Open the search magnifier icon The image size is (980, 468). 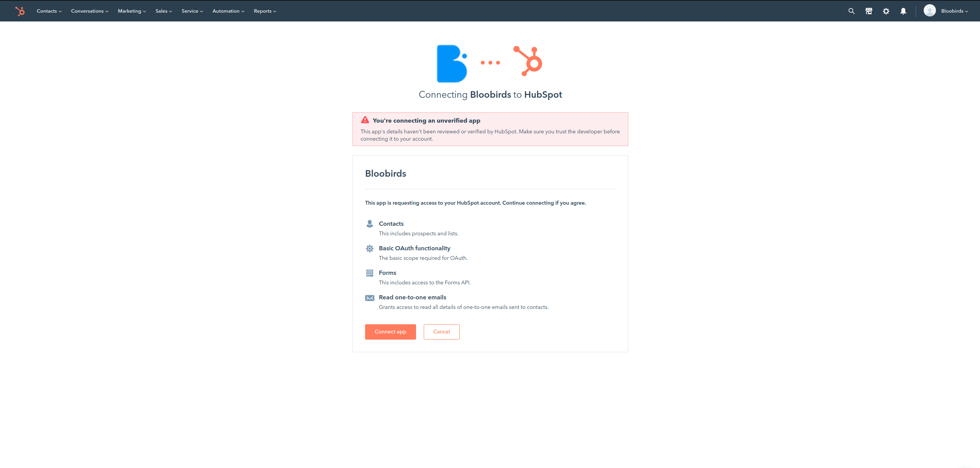pyautogui.click(x=851, y=11)
